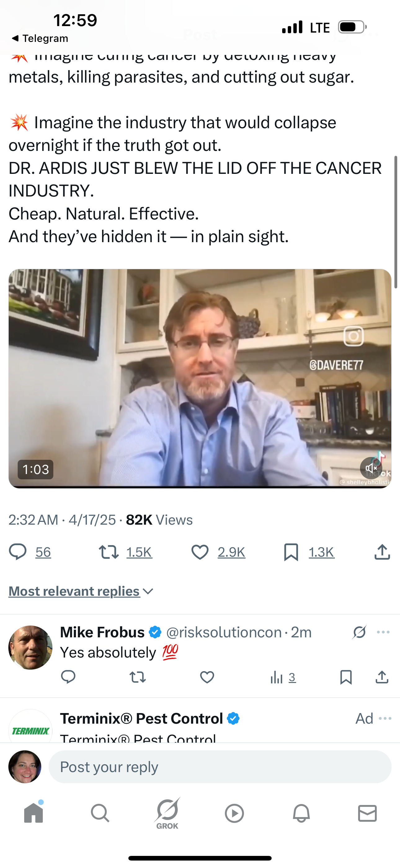
Task: Open Mike Frobus's profile name
Action: click(102, 632)
